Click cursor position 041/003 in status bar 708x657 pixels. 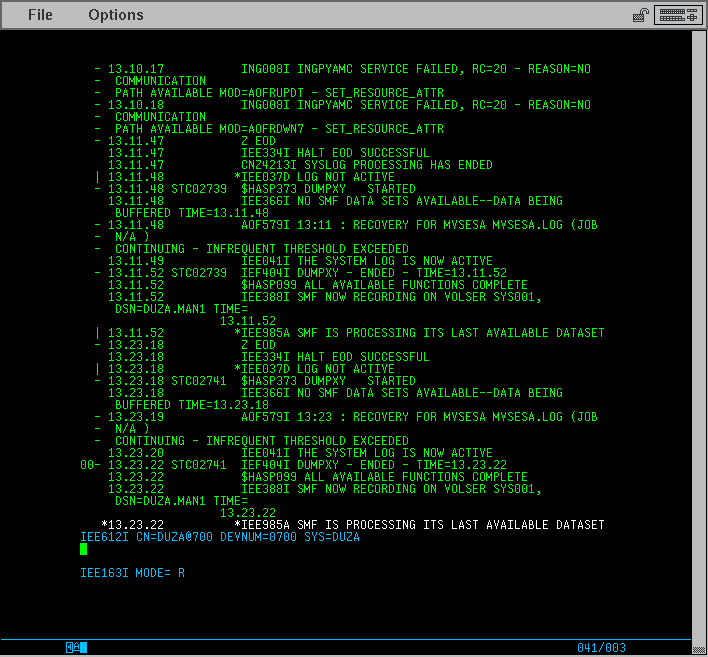point(601,648)
